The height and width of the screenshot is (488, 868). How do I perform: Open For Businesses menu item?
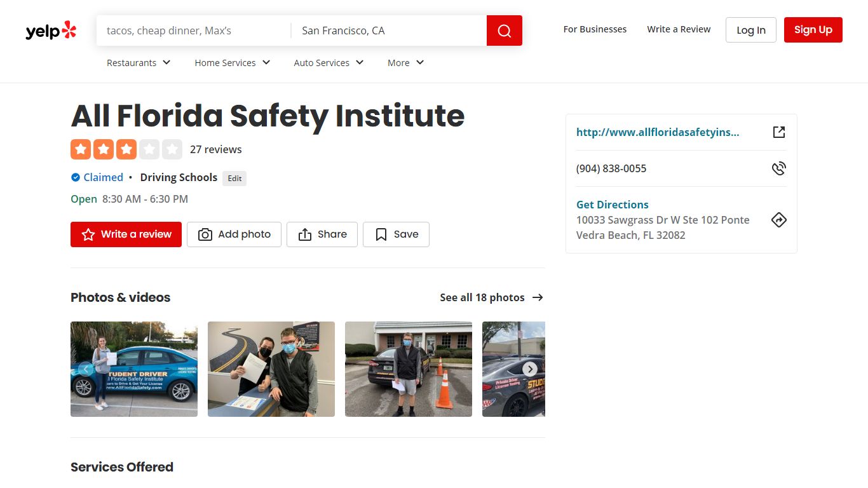pyautogui.click(x=595, y=29)
